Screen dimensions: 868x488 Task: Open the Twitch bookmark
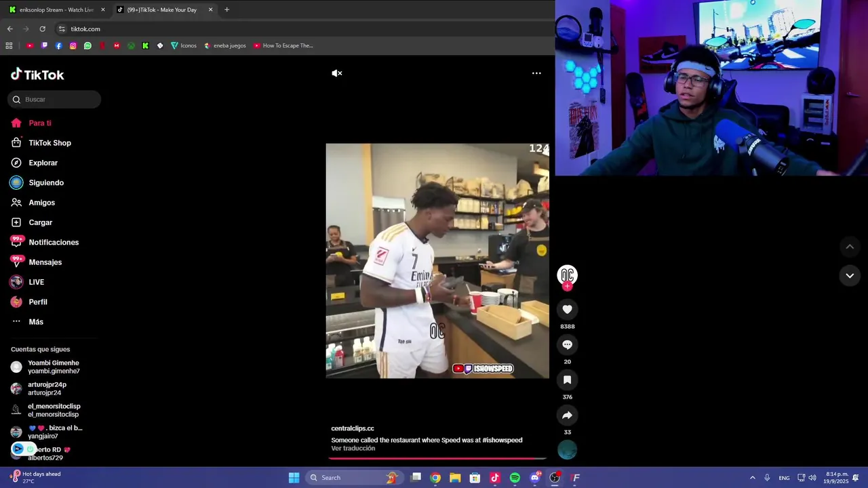44,45
